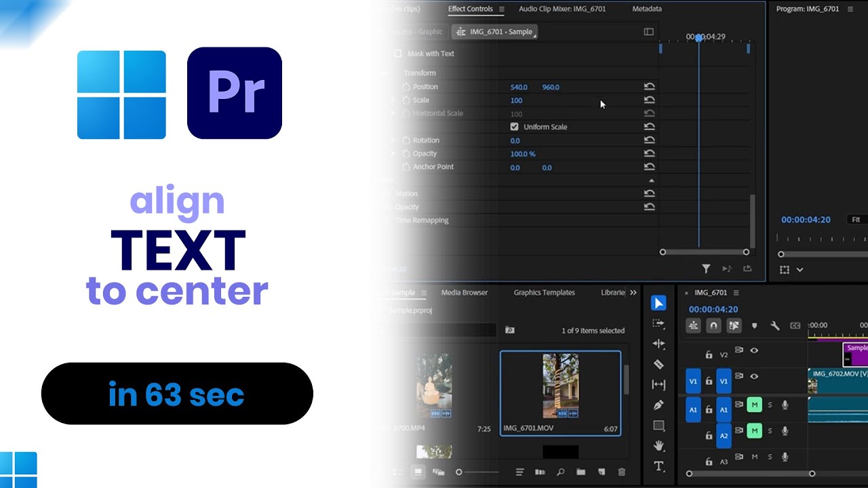The width and height of the screenshot is (868, 488).
Task: Select the Selection tool arrow
Action: click(x=658, y=303)
